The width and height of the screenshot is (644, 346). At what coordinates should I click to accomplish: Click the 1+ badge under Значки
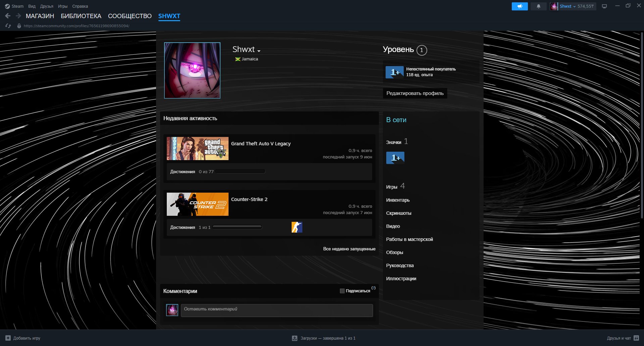coord(395,158)
